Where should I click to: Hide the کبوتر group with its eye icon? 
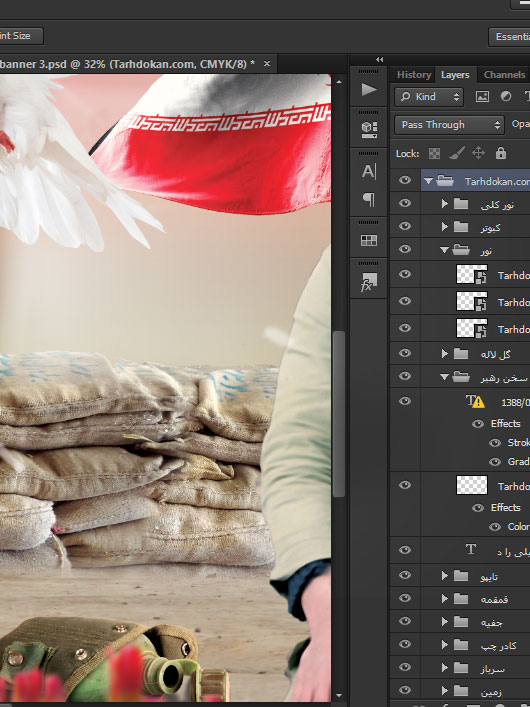click(405, 226)
